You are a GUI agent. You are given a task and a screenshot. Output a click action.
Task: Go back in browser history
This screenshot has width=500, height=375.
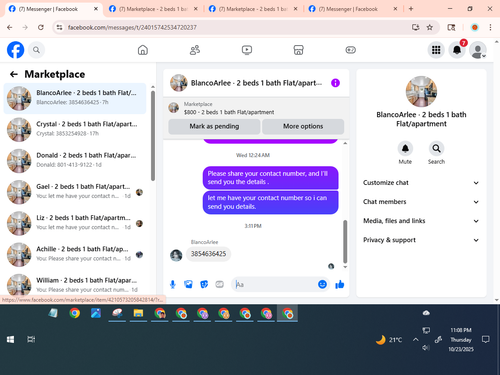[x=10, y=27]
